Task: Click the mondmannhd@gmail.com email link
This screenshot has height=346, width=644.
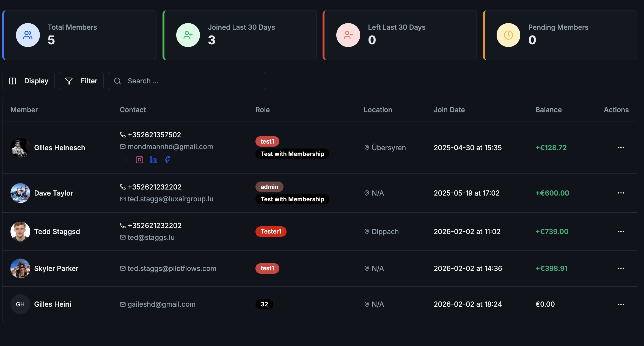Action: tap(170, 147)
